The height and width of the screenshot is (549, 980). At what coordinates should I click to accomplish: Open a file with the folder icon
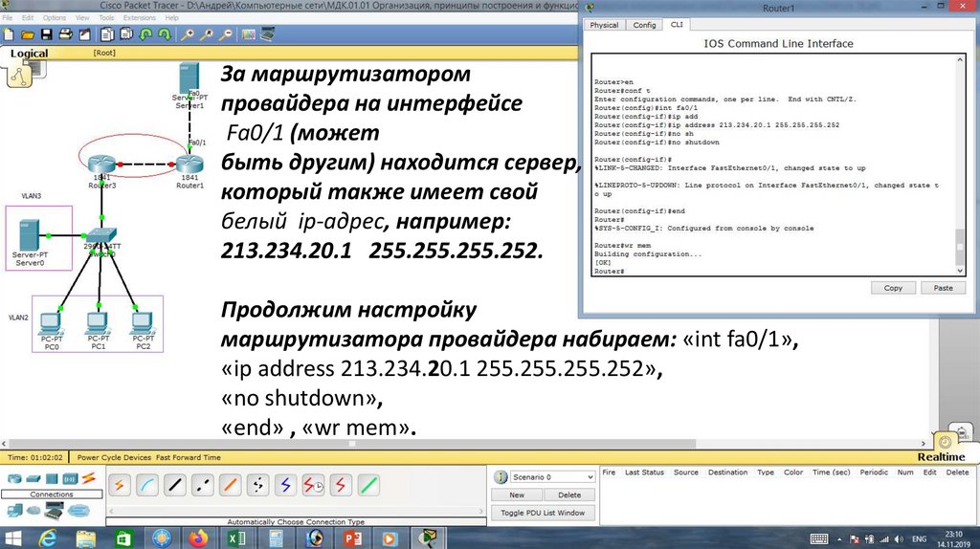click(x=28, y=34)
